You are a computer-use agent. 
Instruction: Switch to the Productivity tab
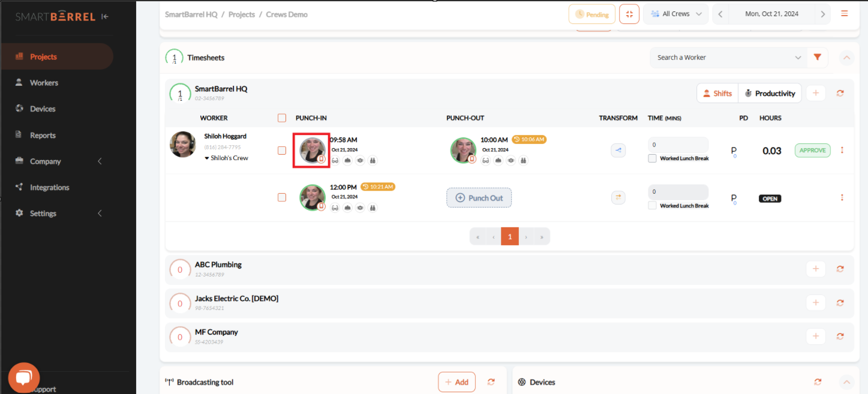(770, 94)
